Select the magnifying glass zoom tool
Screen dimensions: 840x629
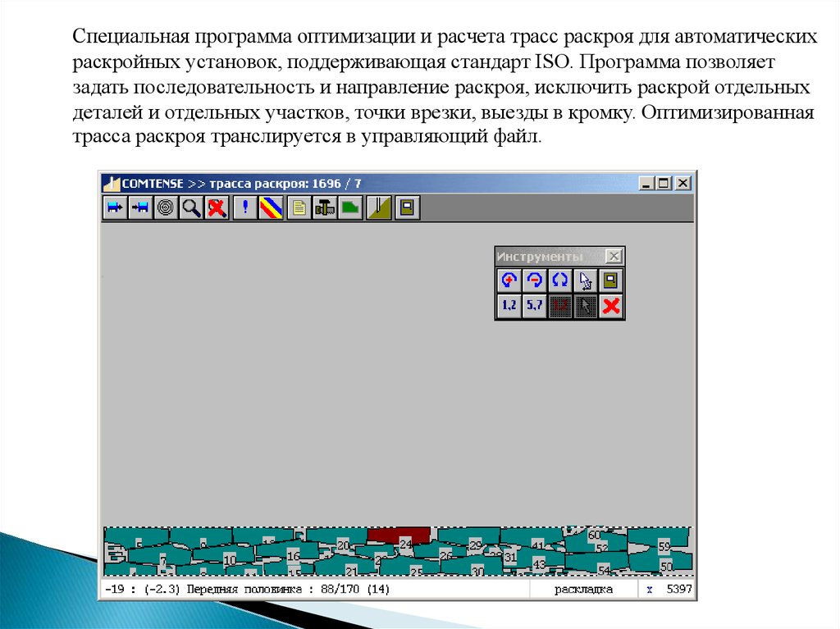pyautogui.click(x=191, y=208)
